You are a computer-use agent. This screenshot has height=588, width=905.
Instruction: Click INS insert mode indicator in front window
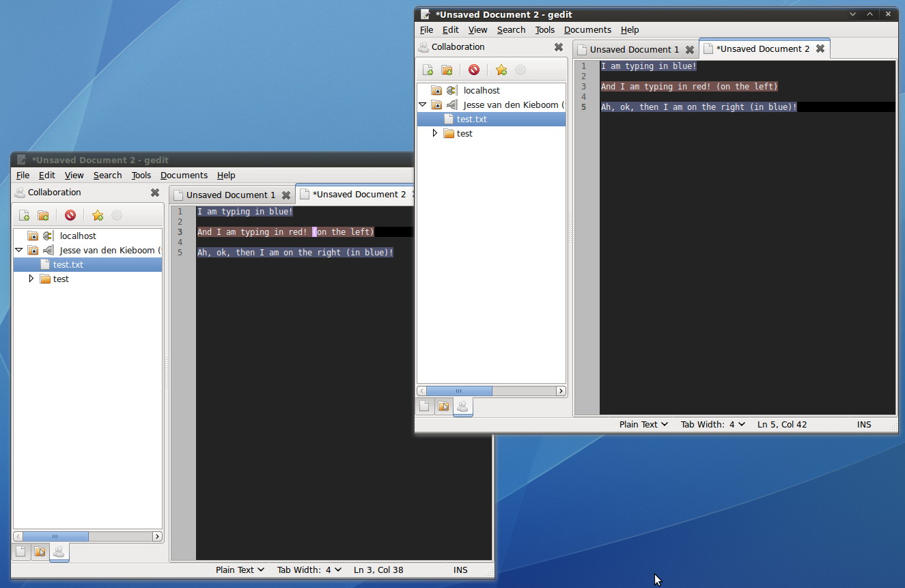pos(864,424)
